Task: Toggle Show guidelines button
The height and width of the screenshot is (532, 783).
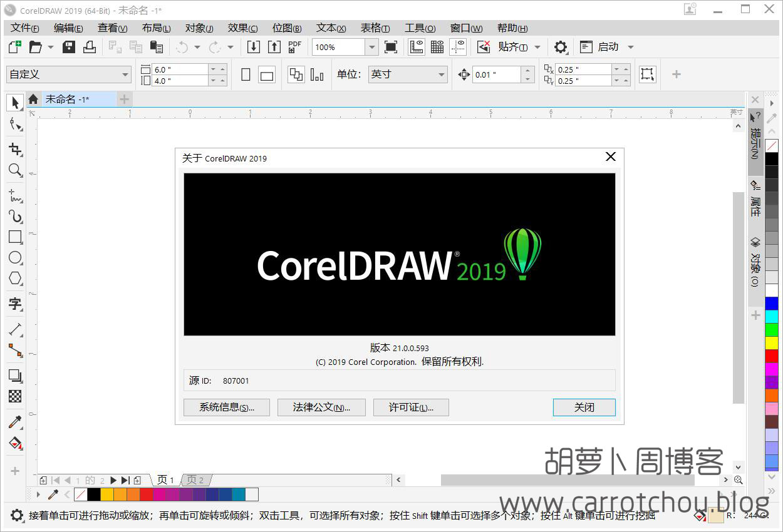Action: click(x=458, y=47)
